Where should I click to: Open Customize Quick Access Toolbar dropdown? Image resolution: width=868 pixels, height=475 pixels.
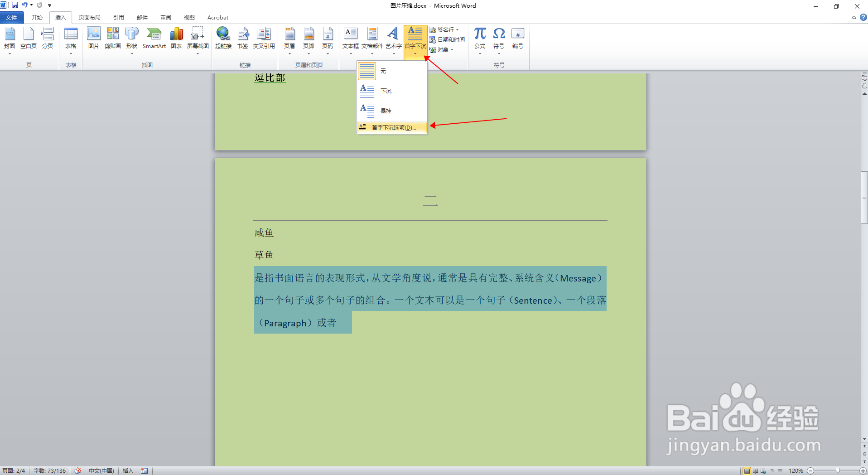click(49, 5)
